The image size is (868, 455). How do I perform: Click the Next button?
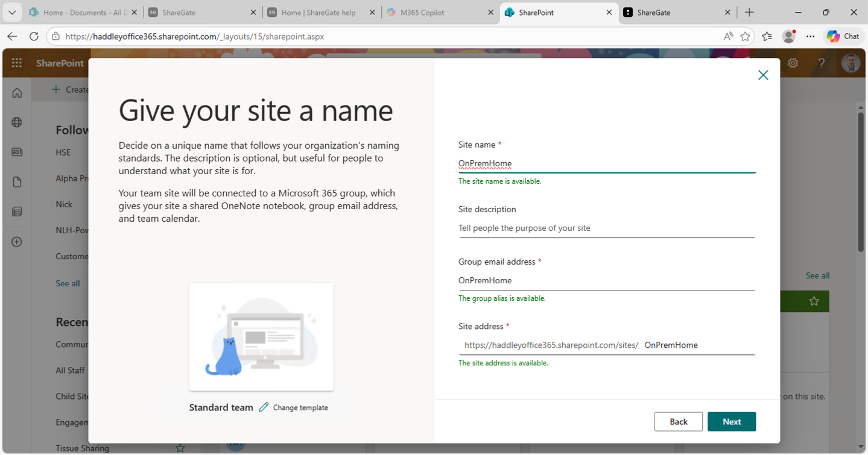click(731, 421)
